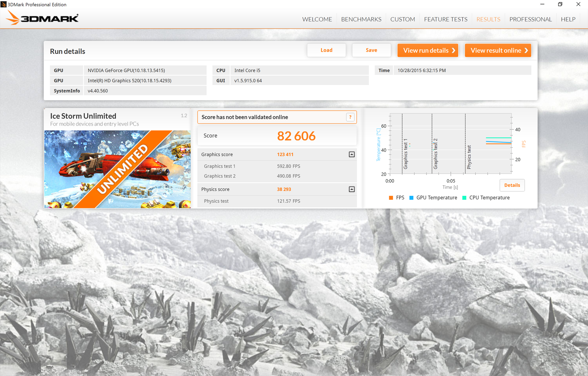
Task: Click the cyan CPU Temperature legend swatch
Action: coord(464,198)
